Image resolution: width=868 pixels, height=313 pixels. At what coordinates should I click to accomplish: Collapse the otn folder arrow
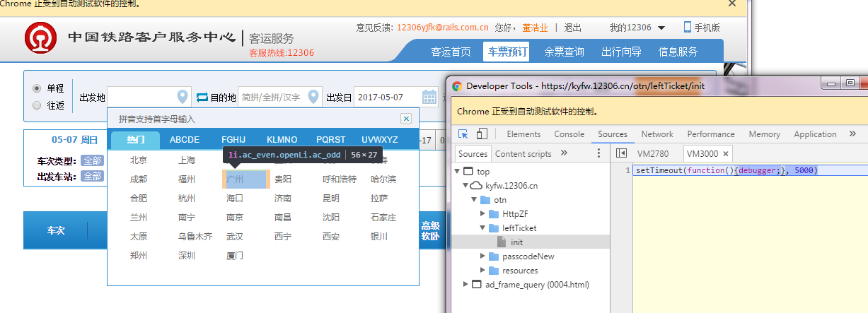(475, 200)
